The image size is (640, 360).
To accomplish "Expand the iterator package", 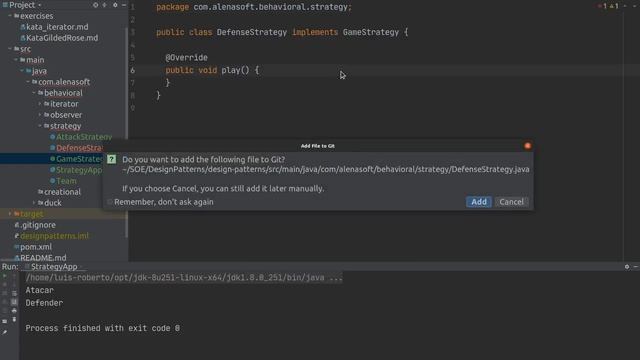I will pos(40,104).
